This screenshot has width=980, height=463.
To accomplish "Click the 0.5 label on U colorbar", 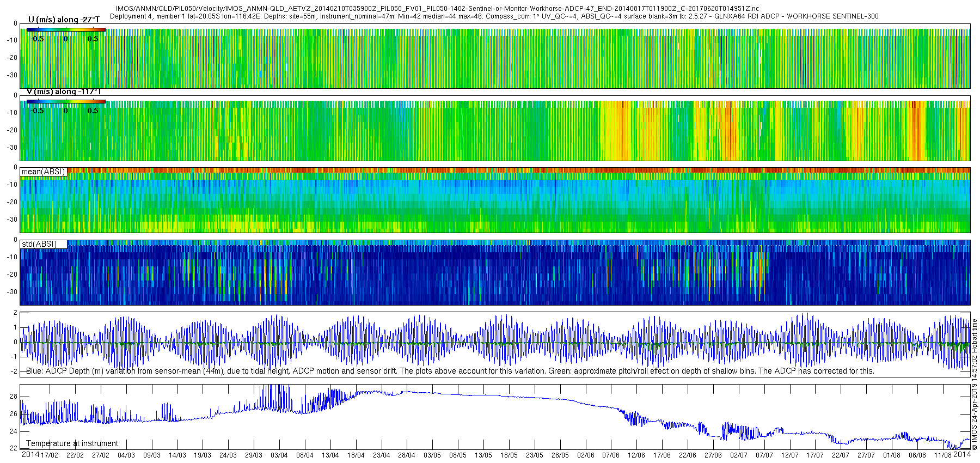I will [93, 39].
